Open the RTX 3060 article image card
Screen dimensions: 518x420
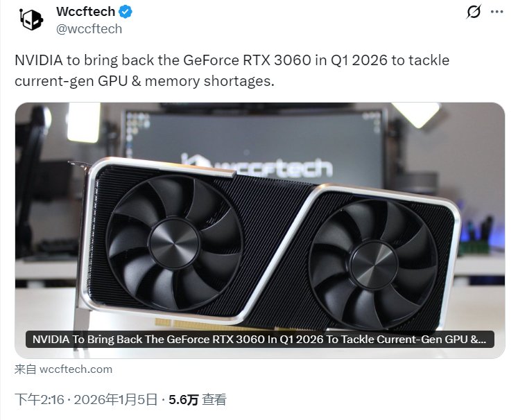tap(260, 230)
